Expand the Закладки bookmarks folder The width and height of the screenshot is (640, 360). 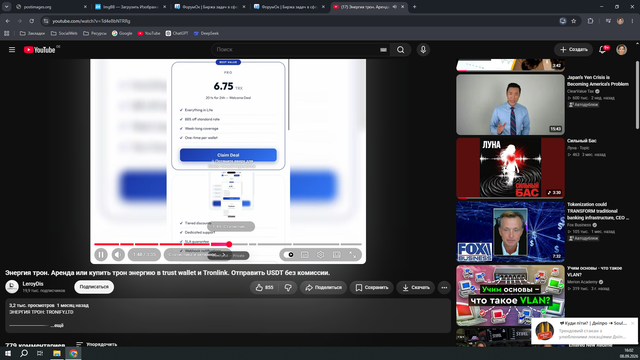point(32,33)
